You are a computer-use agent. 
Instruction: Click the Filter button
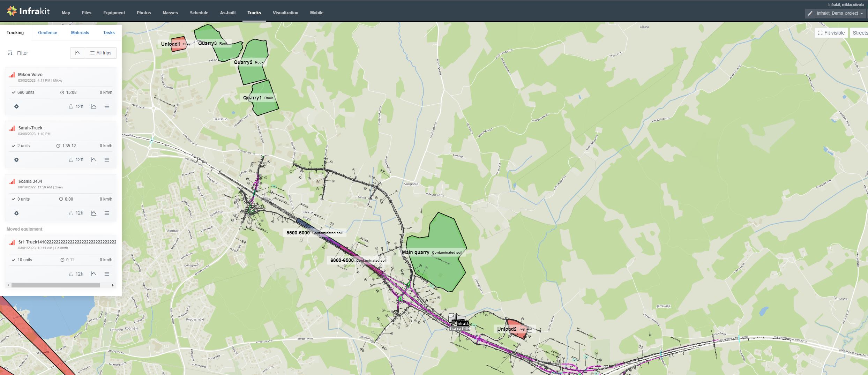[x=18, y=53]
